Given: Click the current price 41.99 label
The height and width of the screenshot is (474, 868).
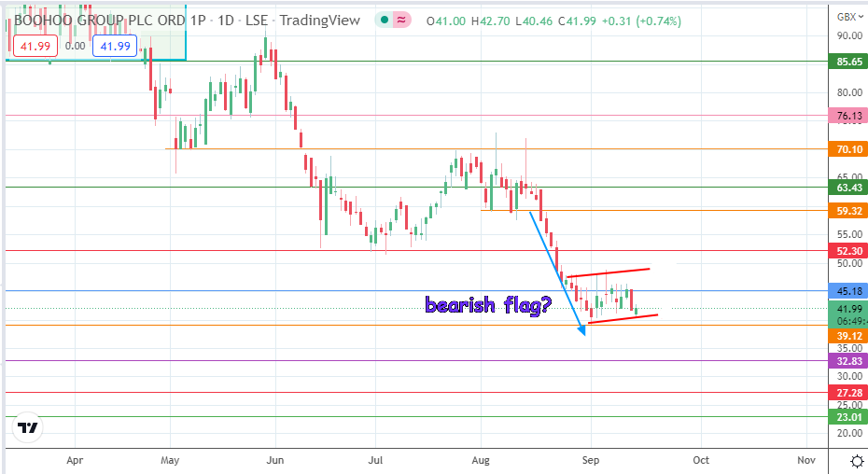Looking at the screenshot, I should pyautogui.click(x=848, y=309).
